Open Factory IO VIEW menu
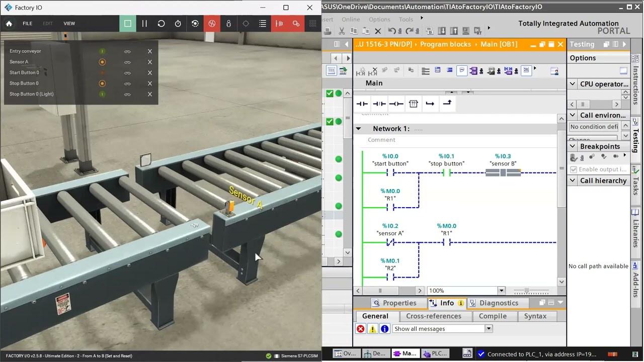Viewport: 644px width, 362px height. click(69, 24)
